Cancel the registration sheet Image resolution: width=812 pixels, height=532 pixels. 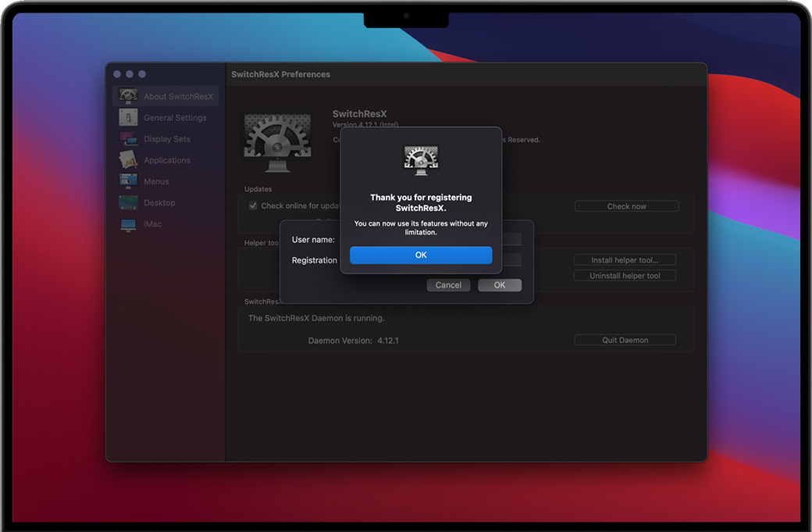pos(448,285)
